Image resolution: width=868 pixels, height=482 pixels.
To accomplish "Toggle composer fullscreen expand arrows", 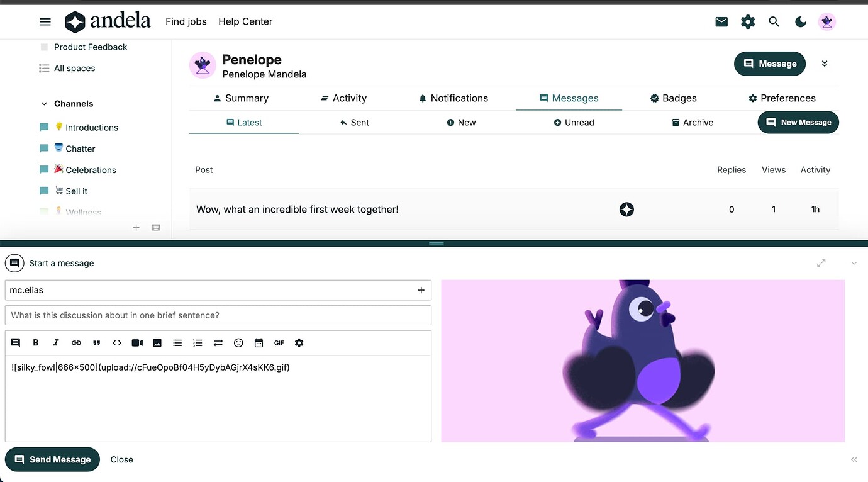I will click(x=821, y=263).
